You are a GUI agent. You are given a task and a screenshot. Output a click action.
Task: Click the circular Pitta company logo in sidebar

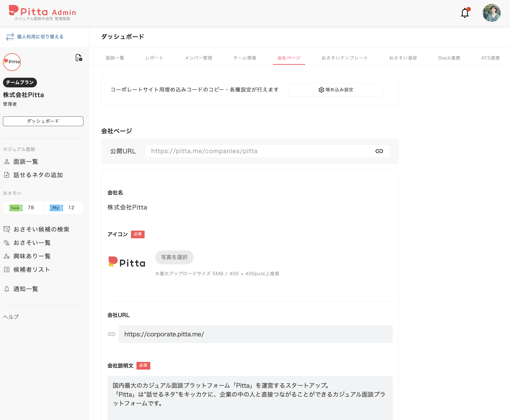(x=12, y=62)
